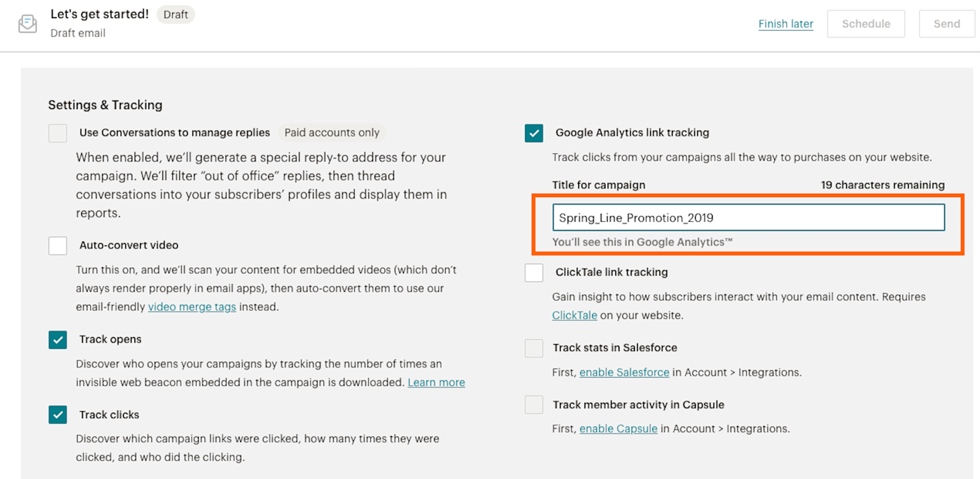Click the Draft status badge
The width and height of the screenshot is (980, 479).
pyautogui.click(x=176, y=15)
